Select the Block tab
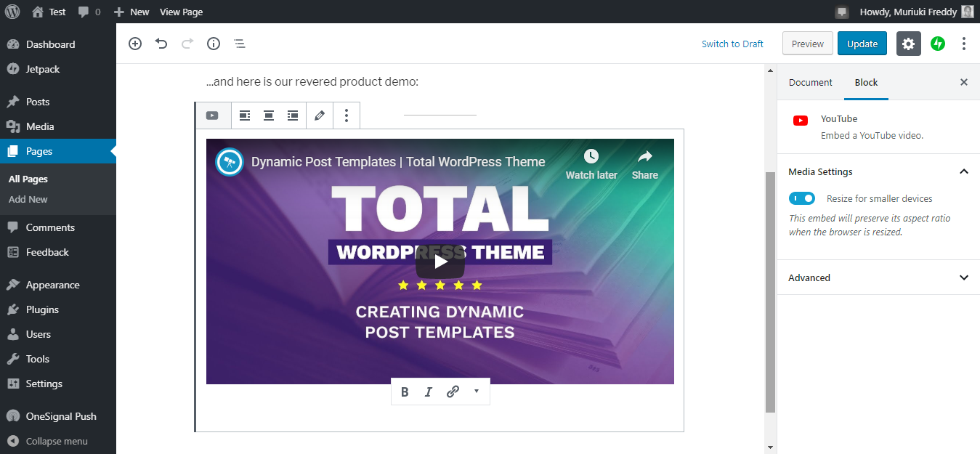The height and width of the screenshot is (454, 980). (x=866, y=82)
